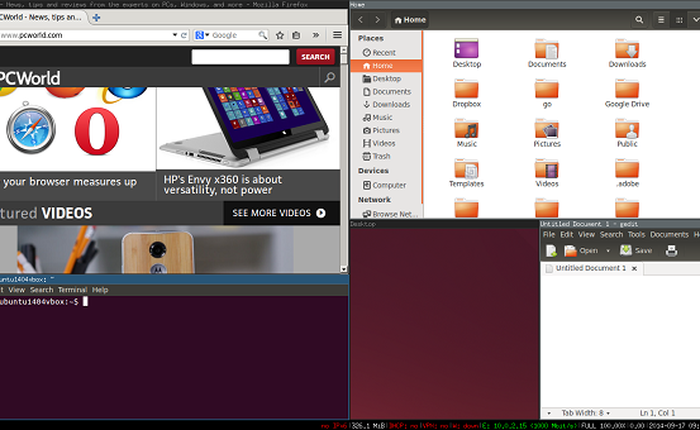Viewport: 700px width, 430px height.
Task: Click Firefox page scrollbar down arrow
Action: (344, 269)
